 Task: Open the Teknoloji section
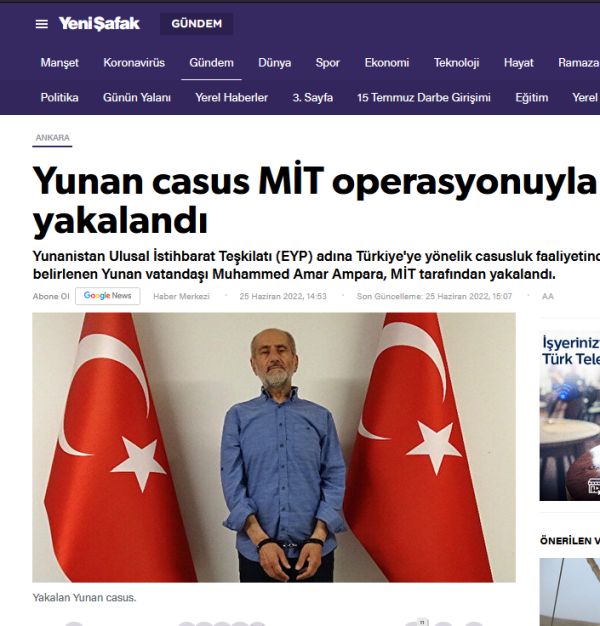456,63
